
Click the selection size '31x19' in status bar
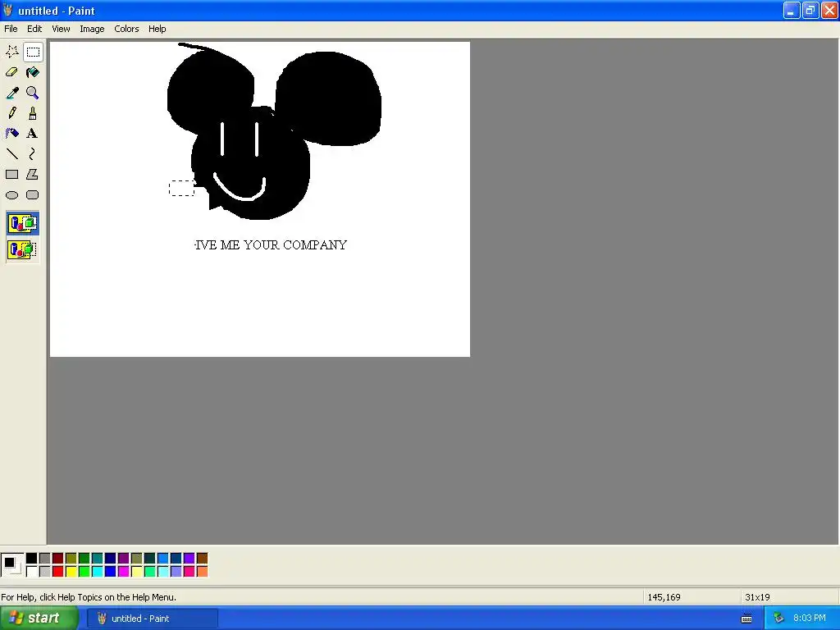tap(757, 597)
